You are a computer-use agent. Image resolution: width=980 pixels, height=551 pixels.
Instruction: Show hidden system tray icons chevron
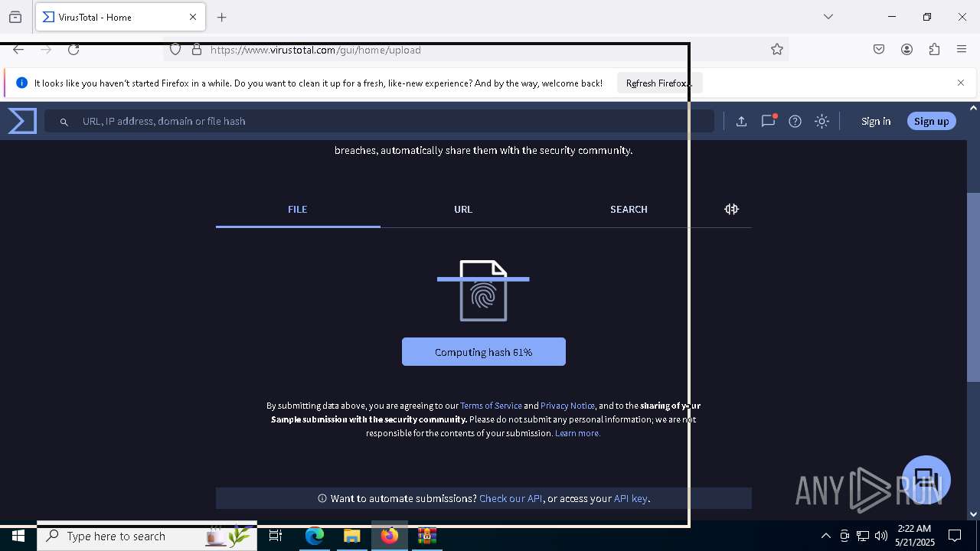[x=825, y=536]
